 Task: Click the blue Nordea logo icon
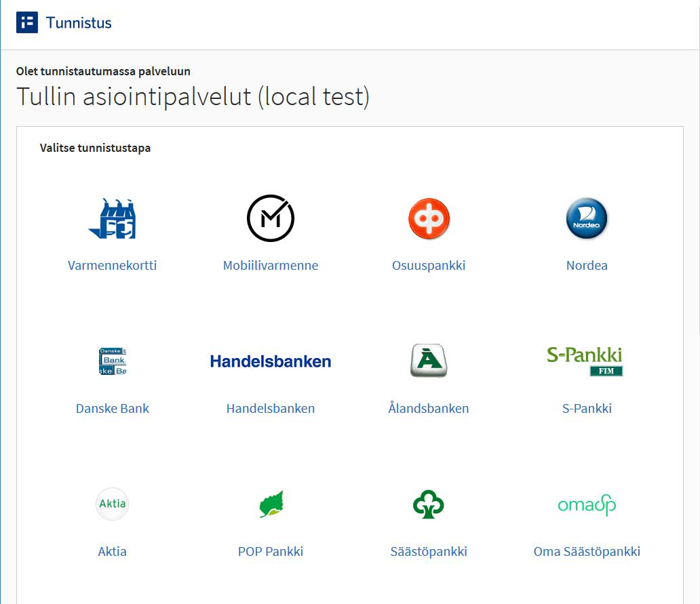(x=587, y=218)
